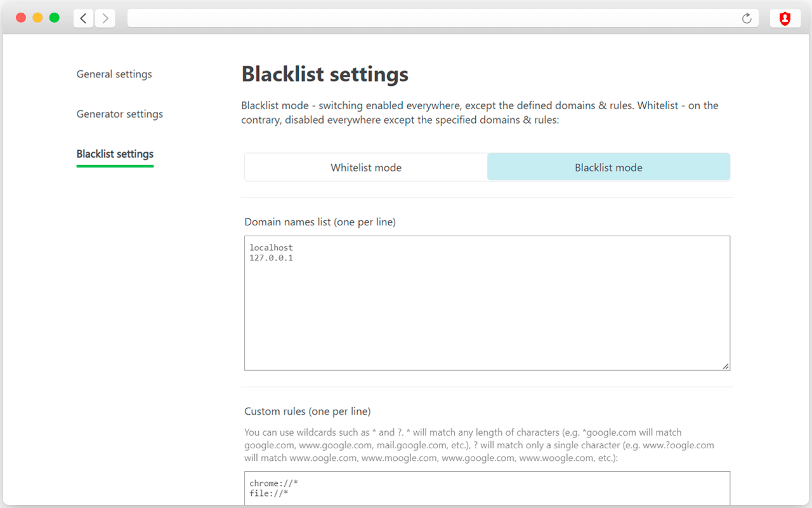Screen dimensions: 812x508
Task: Open General settings from the sidebar
Action: 114,74
